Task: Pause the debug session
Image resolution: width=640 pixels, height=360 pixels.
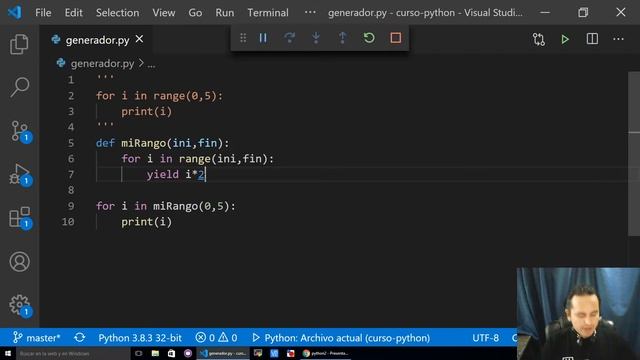Action: coord(263,38)
